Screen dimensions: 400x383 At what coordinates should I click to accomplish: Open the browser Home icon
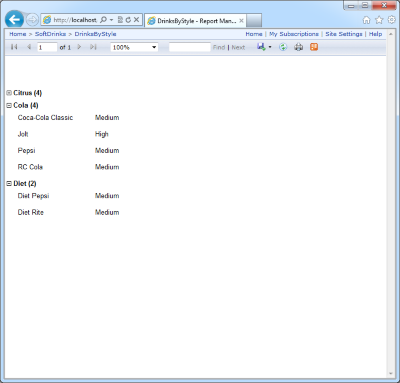pos(366,20)
